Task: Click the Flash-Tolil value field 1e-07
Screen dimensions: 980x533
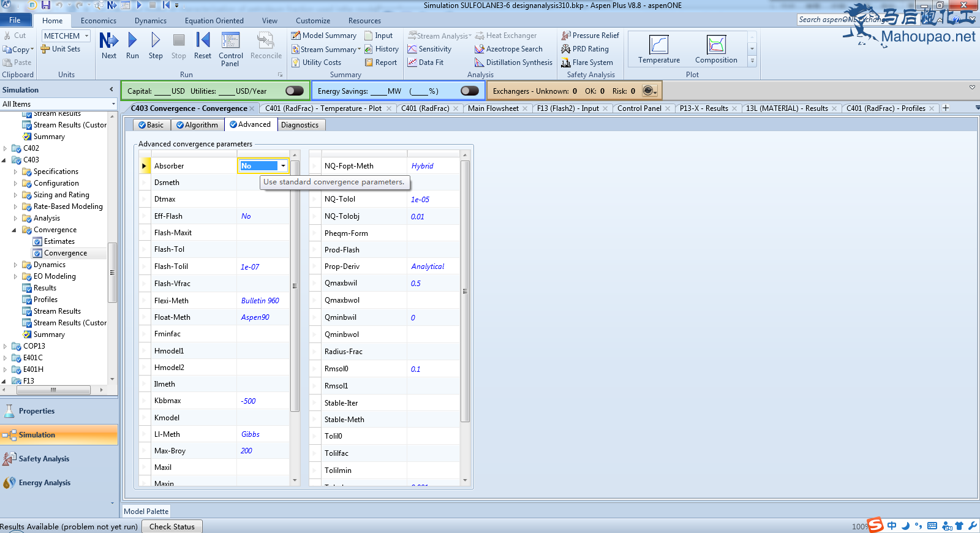Action: 263,266
